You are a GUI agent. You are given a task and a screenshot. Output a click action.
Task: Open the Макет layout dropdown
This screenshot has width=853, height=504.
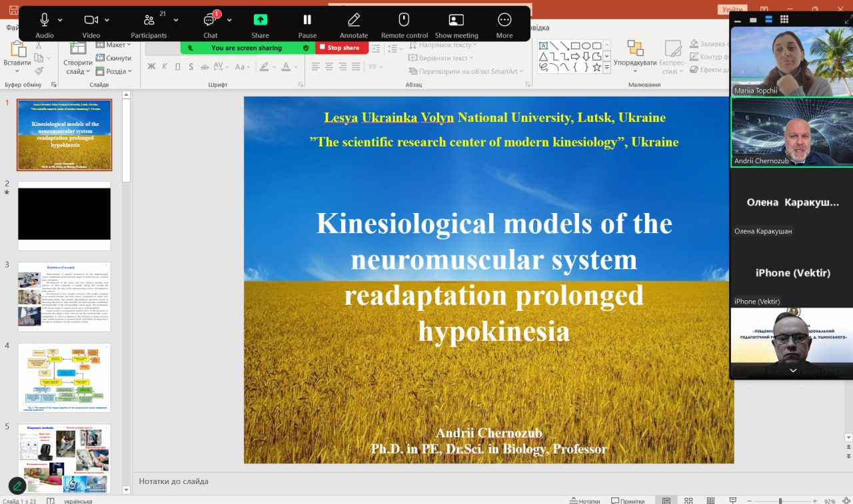click(x=115, y=45)
